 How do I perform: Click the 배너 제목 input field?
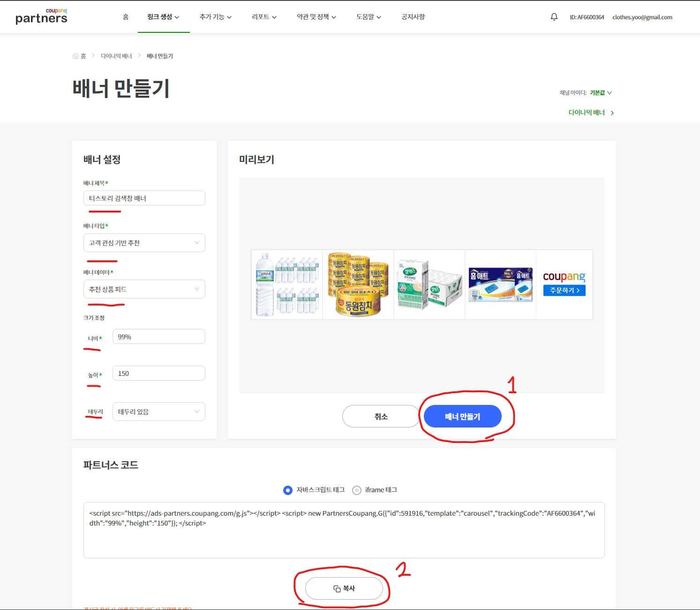click(x=144, y=198)
